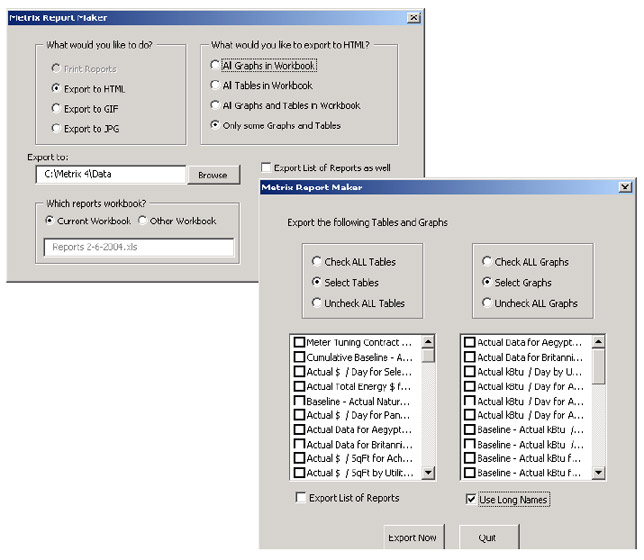Check Actual $ / SqFt by Utilit... table
Image resolution: width=644 pixels, height=560 pixels.
(x=300, y=473)
